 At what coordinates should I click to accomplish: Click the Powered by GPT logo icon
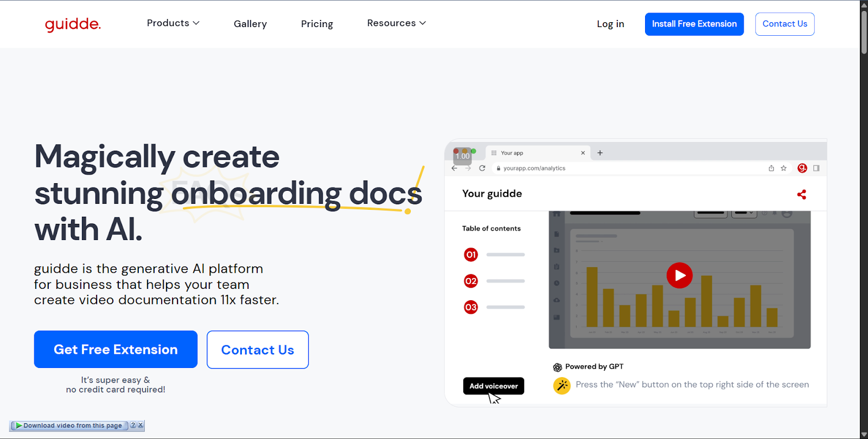tap(557, 367)
